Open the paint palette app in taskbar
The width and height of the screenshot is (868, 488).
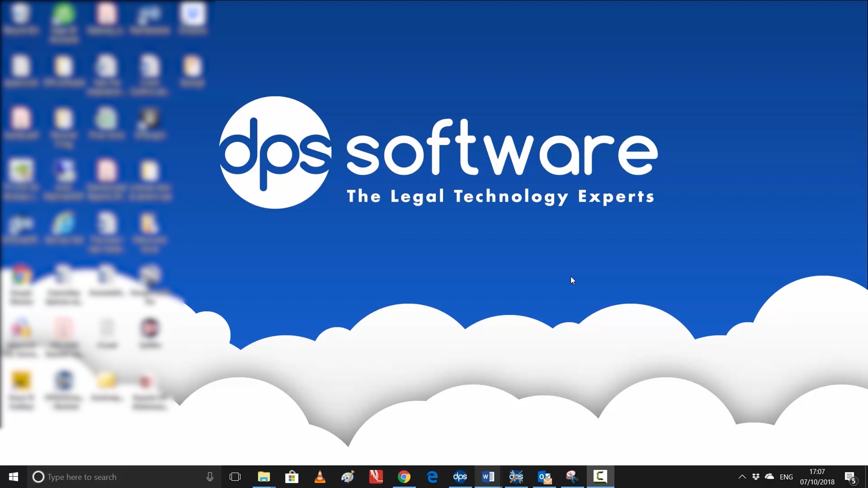pyautogui.click(x=348, y=477)
